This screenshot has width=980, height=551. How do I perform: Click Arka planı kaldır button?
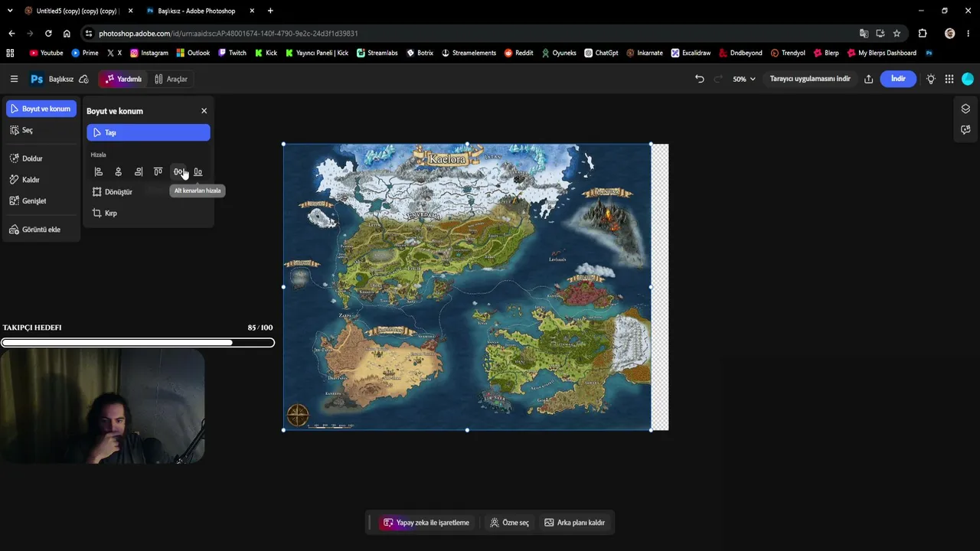click(x=574, y=523)
